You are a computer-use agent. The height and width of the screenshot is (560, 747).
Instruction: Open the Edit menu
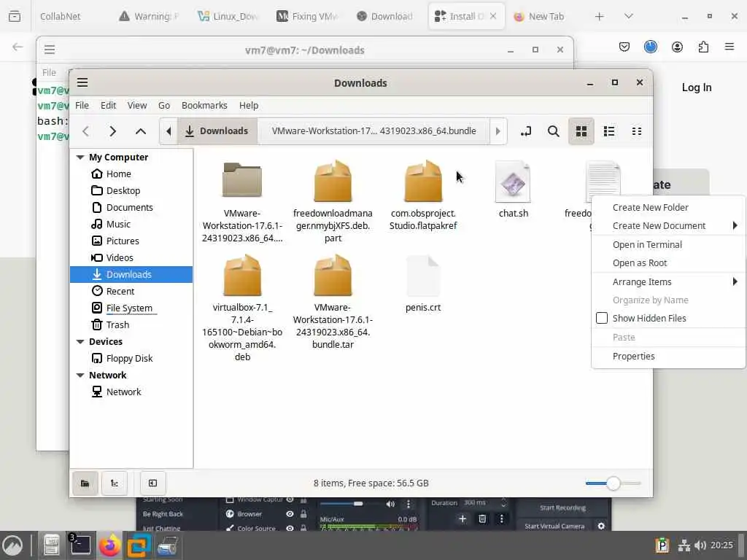108,105
